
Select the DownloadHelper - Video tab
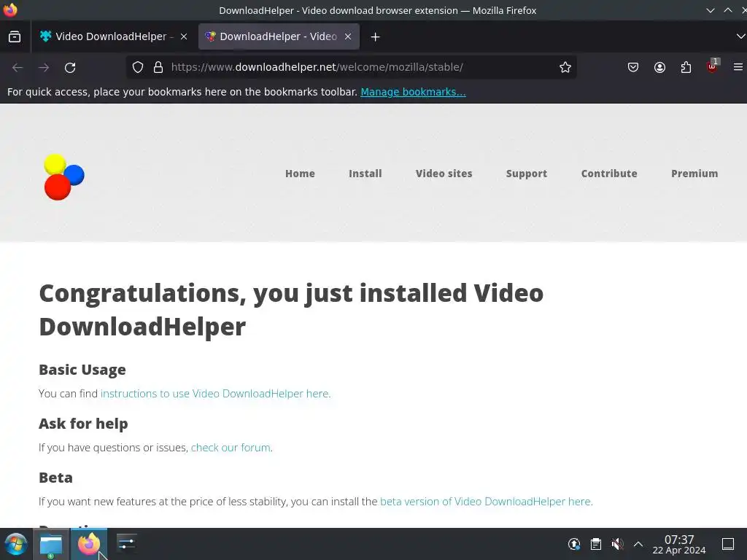(x=279, y=36)
